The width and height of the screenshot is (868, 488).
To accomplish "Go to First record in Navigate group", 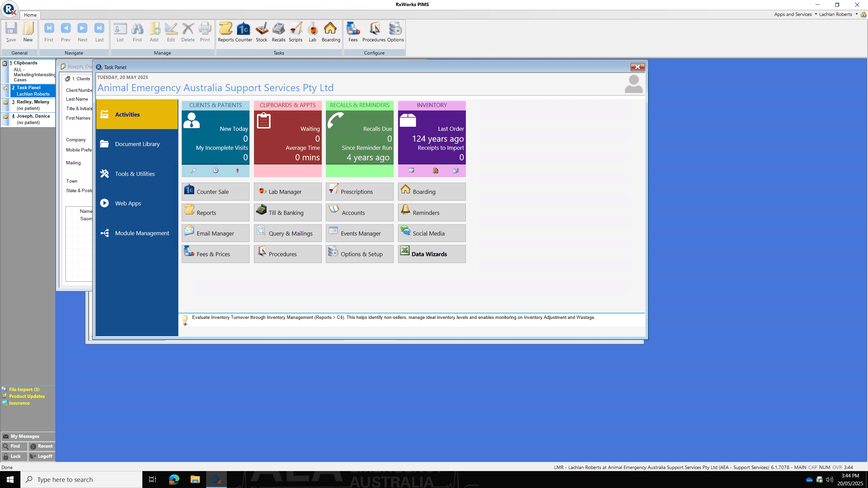I will [49, 32].
